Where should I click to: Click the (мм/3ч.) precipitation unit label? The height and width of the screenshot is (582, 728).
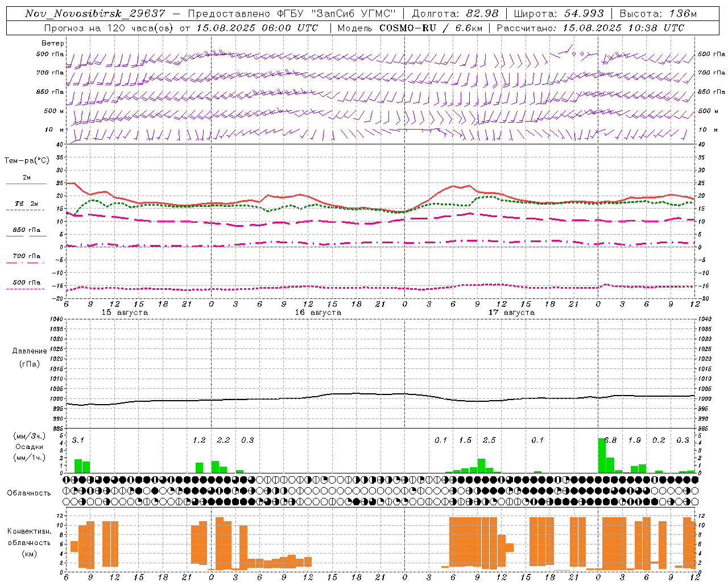click(x=29, y=436)
